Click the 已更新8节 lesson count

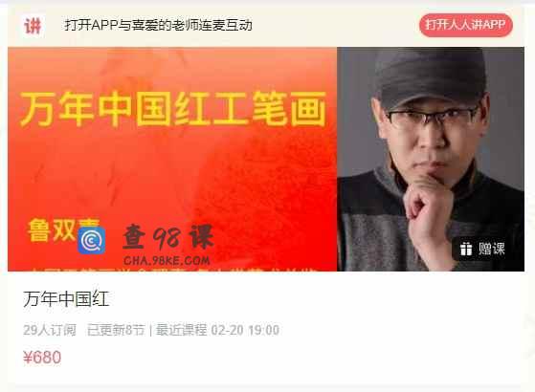tap(116, 330)
